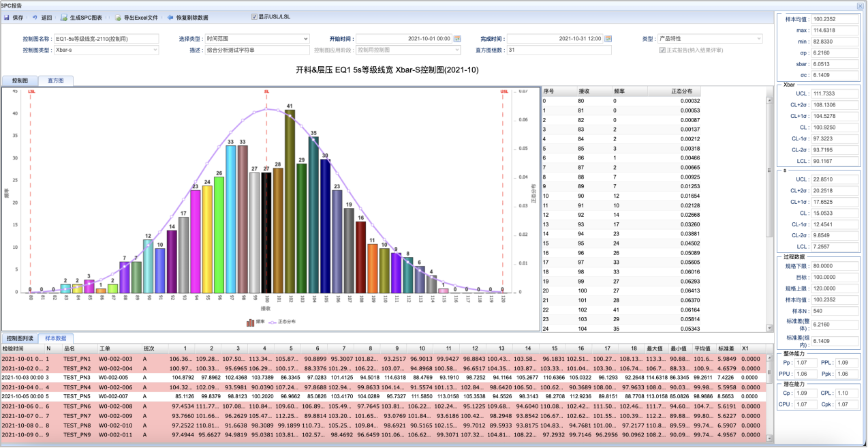Expand the 类型 产品特性 dropdown
868x448 pixels.
[758, 39]
